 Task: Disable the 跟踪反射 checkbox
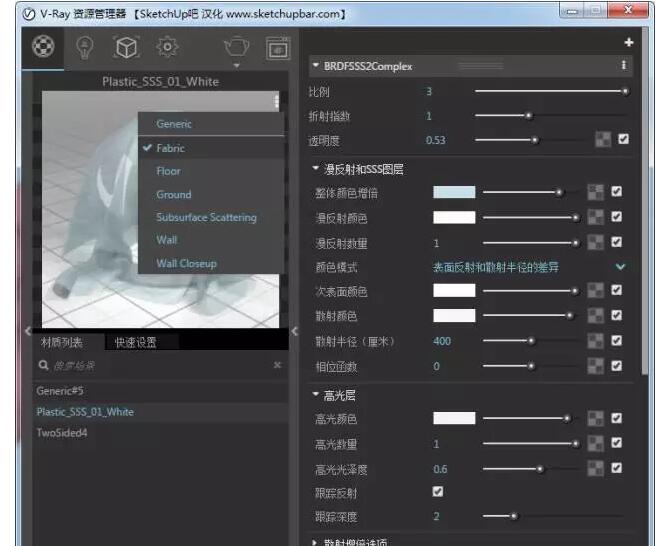pos(438,491)
